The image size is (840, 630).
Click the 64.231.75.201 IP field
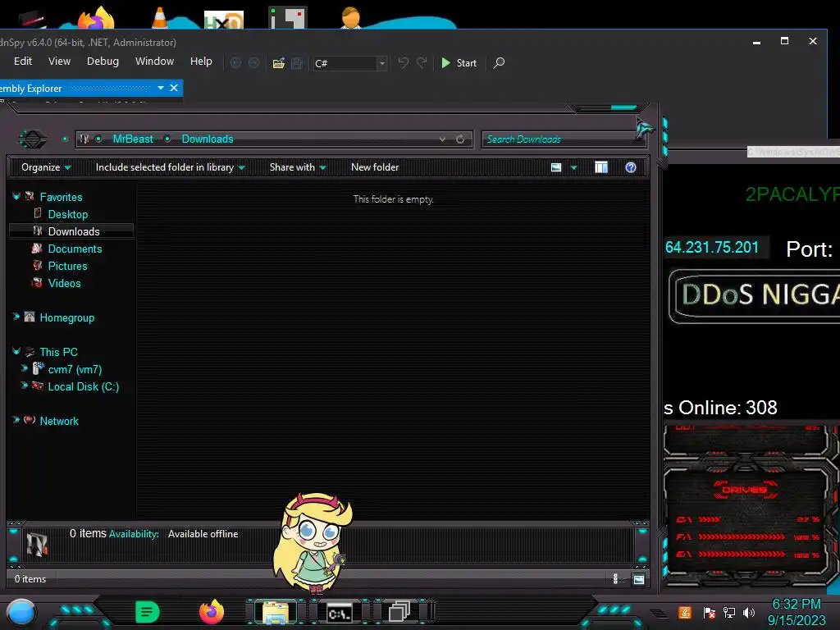717,247
